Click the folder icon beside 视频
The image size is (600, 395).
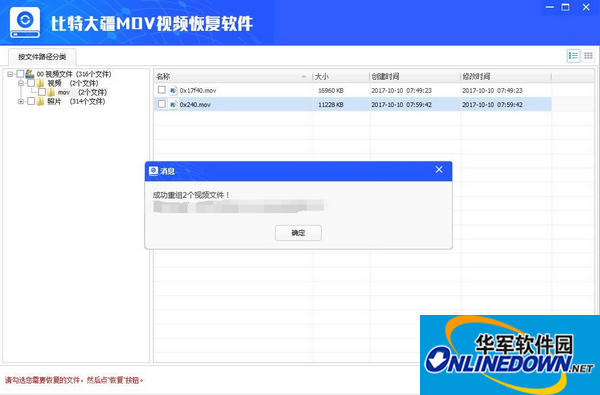(41, 83)
